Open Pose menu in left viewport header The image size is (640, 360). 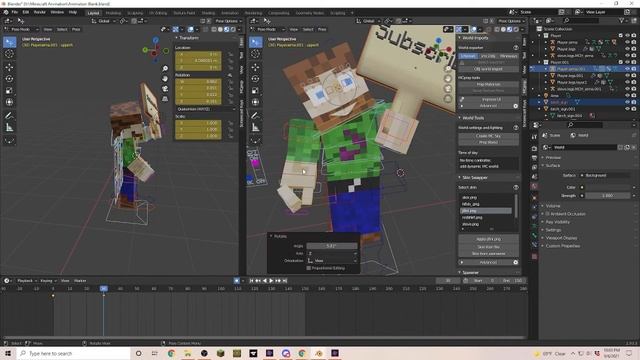pos(76,29)
